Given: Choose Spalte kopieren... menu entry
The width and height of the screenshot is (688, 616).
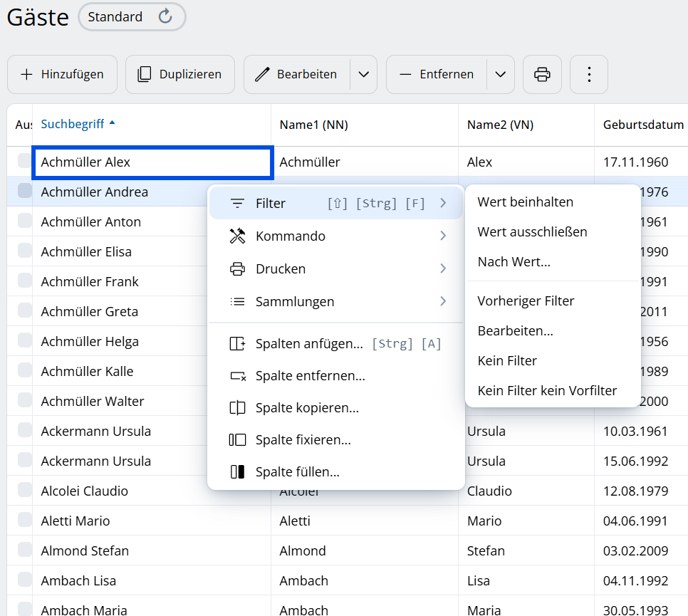Looking at the screenshot, I should (336, 407).
